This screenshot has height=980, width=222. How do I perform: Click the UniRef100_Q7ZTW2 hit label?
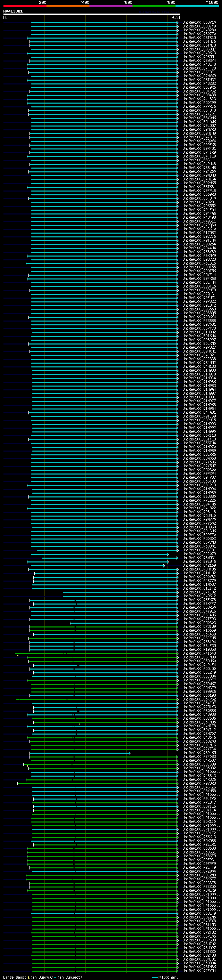199,932
